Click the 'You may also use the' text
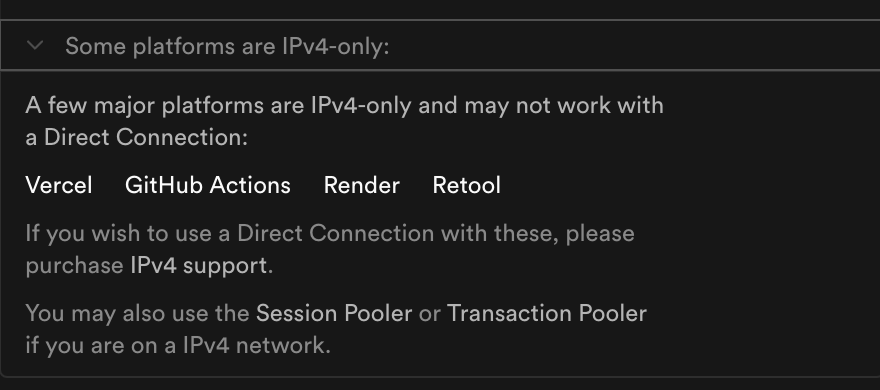Image resolution: width=880 pixels, height=390 pixels. pos(138,313)
